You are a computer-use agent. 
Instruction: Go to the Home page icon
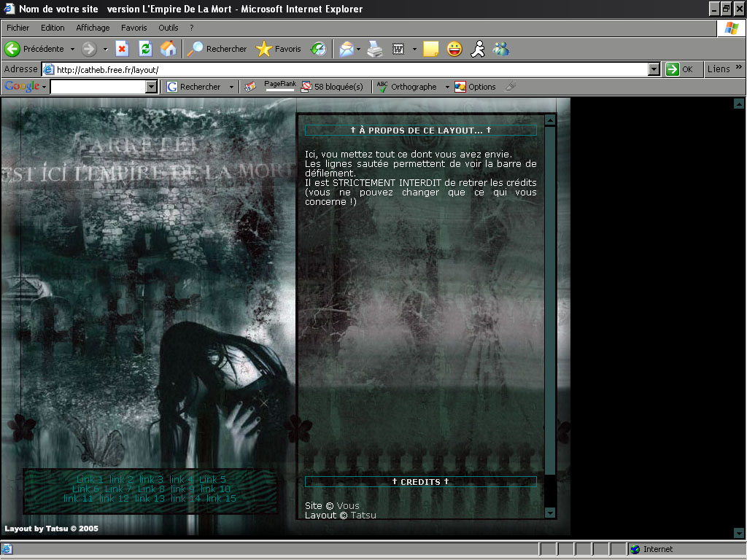(168, 49)
